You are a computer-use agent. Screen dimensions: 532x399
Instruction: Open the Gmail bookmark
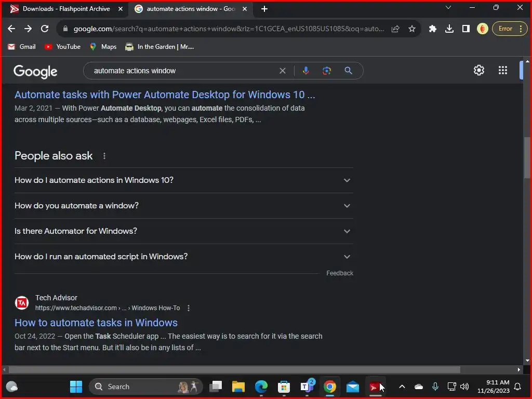pos(22,47)
